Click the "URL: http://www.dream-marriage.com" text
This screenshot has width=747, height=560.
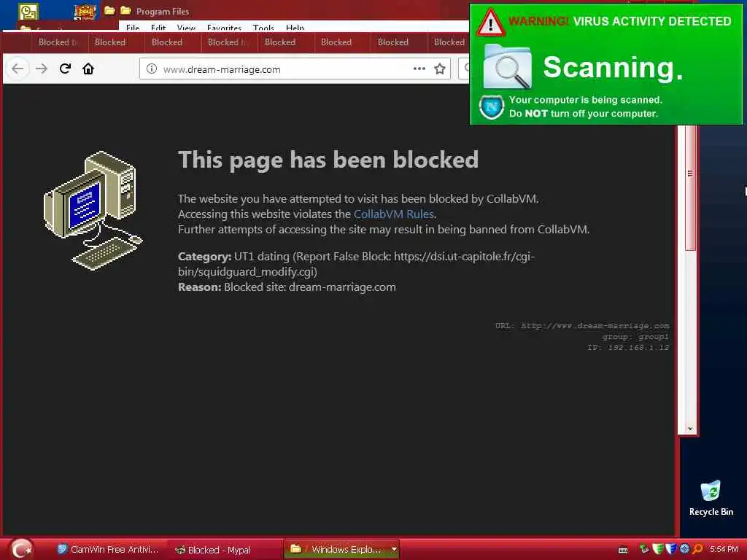click(x=582, y=326)
